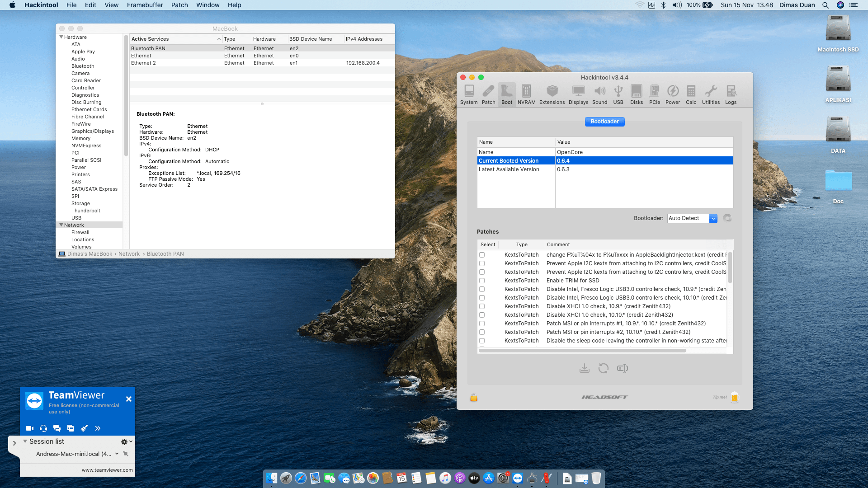The height and width of the screenshot is (488, 868).
Task: Click Network in the path bar
Action: coord(129,254)
